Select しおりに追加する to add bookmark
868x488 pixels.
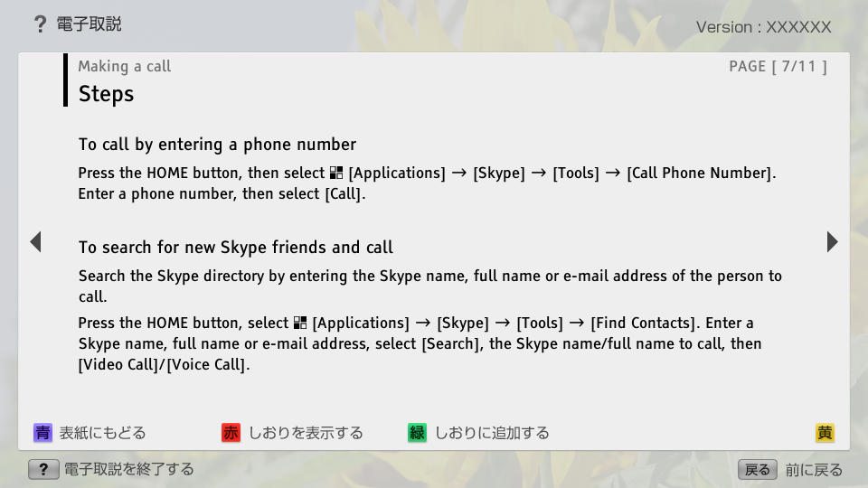492,433
